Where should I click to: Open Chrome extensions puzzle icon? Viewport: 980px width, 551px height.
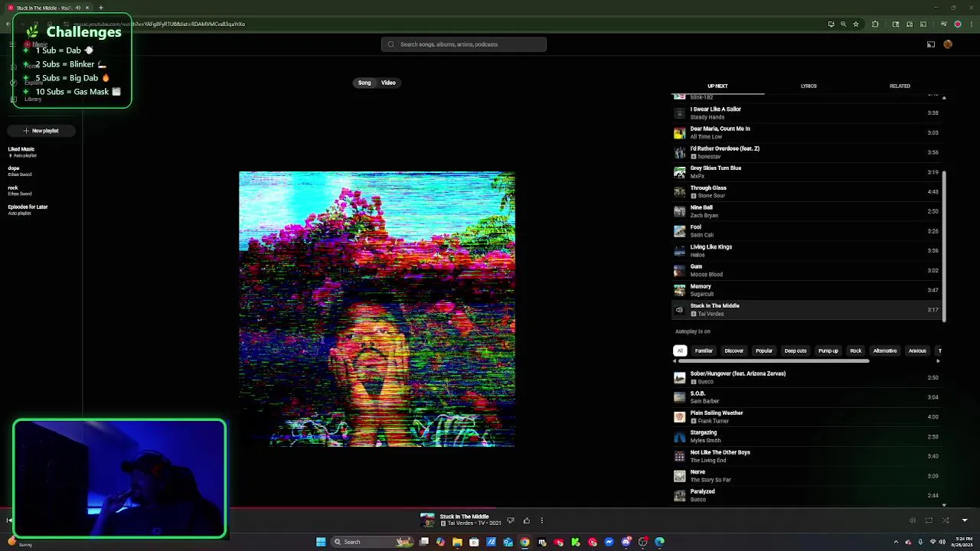[x=875, y=24]
